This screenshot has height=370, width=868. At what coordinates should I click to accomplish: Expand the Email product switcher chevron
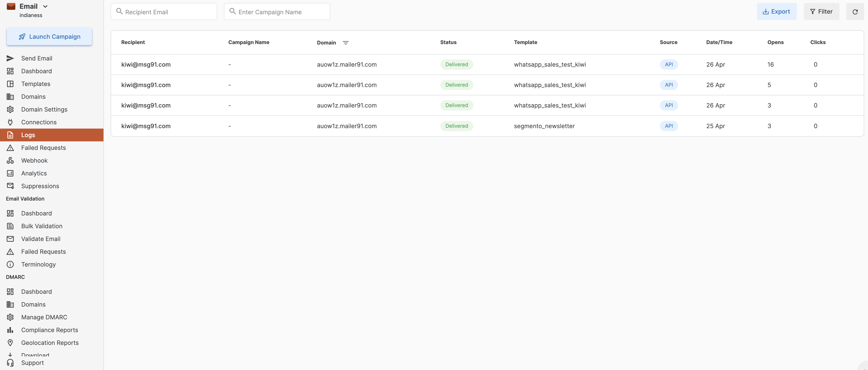pyautogui.click(x=45, y=6)
